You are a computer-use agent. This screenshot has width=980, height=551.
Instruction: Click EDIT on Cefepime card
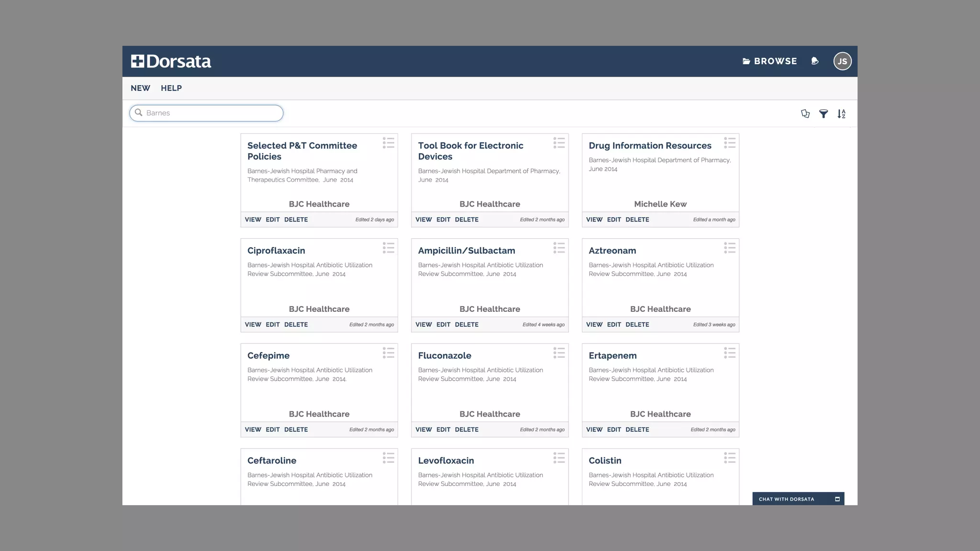tap(273, 430)
